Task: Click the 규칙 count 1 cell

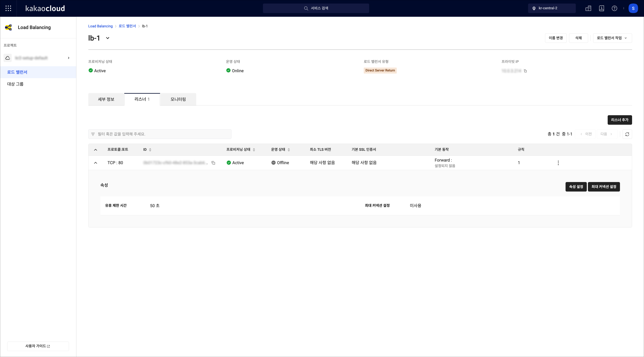Action: (x=519, y=163)
